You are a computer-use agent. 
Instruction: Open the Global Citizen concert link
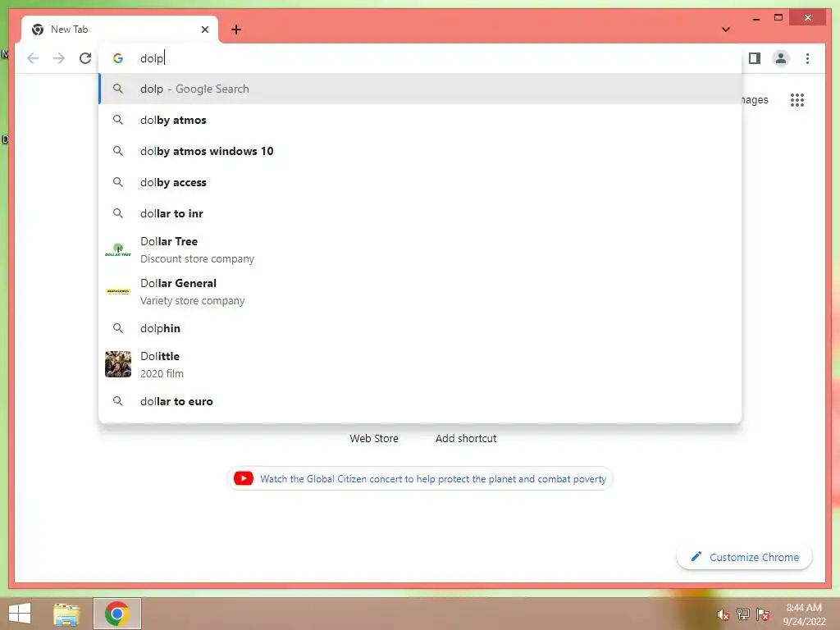click(433, 479)
